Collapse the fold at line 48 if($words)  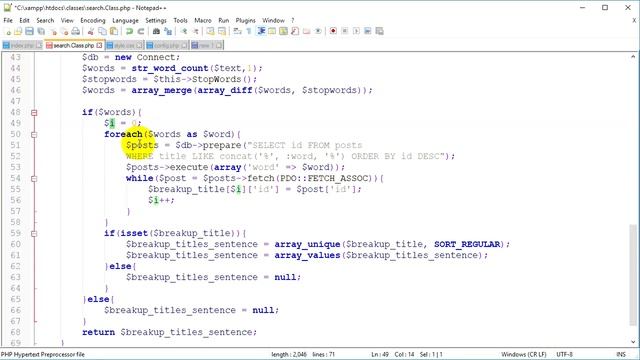point(34,112)
